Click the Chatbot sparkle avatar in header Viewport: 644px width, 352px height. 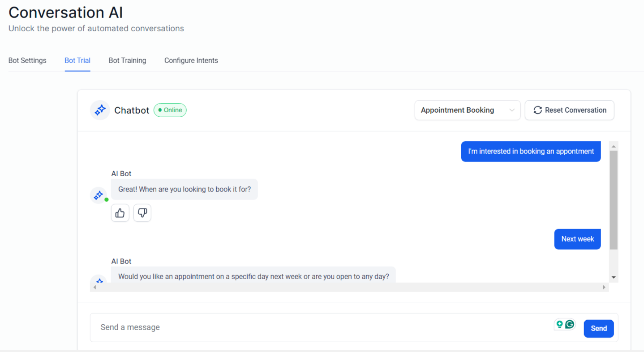[100, 110]
